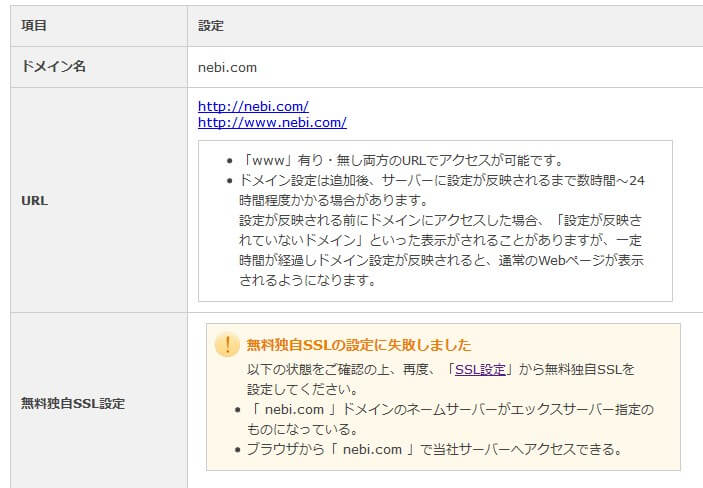Screen dimensions: 703x488
Task: Click the SSL設定 link in warning
Action: (480, 369)
